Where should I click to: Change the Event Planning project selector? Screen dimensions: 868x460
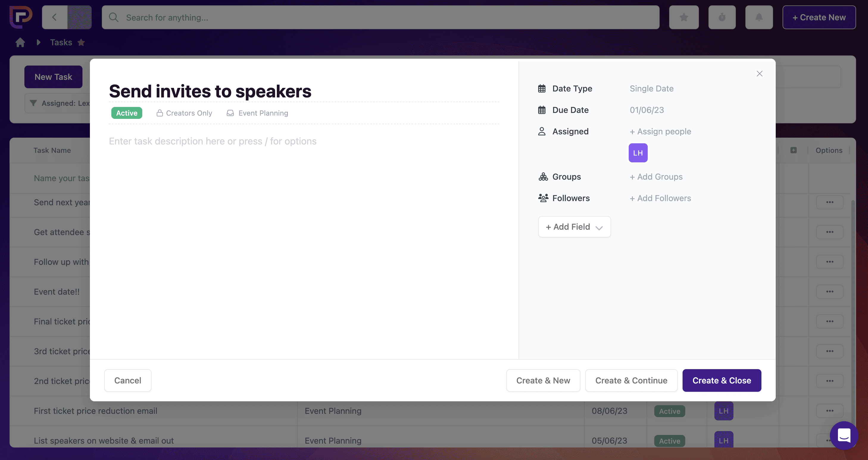tap(258, 113)
